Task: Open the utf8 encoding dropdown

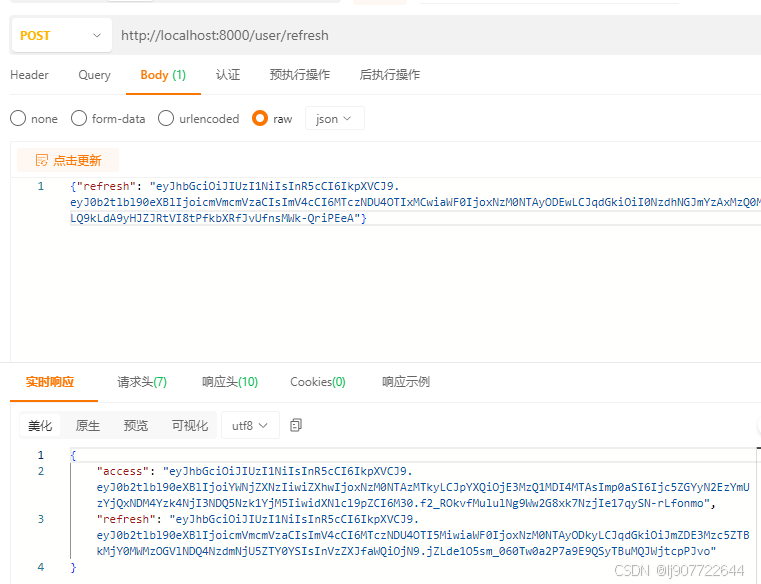Action: (x=250, y=426)
